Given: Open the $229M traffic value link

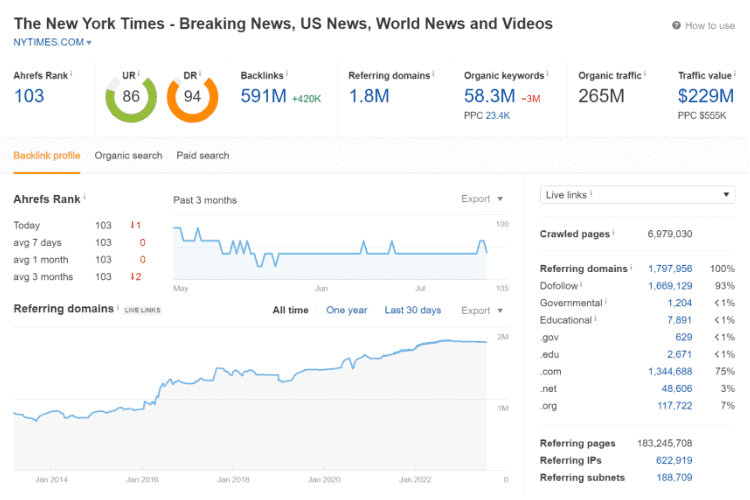Looking at the screenshot, I should (706, 96).
